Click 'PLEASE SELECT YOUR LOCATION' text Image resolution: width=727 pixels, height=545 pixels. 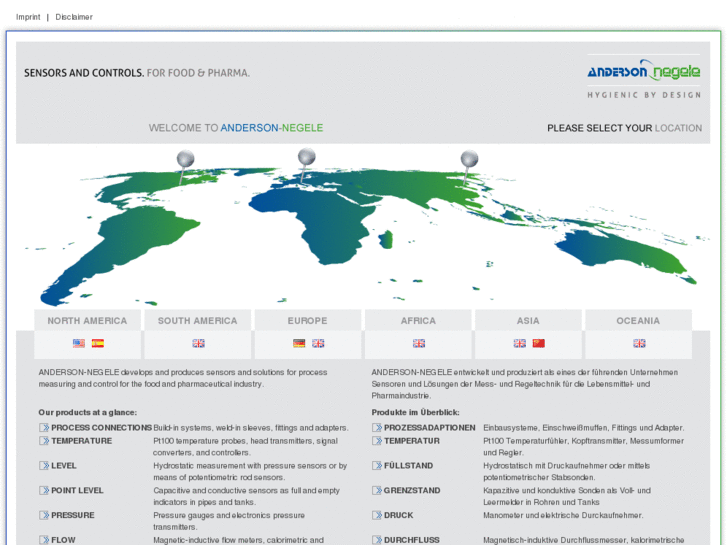625,128
